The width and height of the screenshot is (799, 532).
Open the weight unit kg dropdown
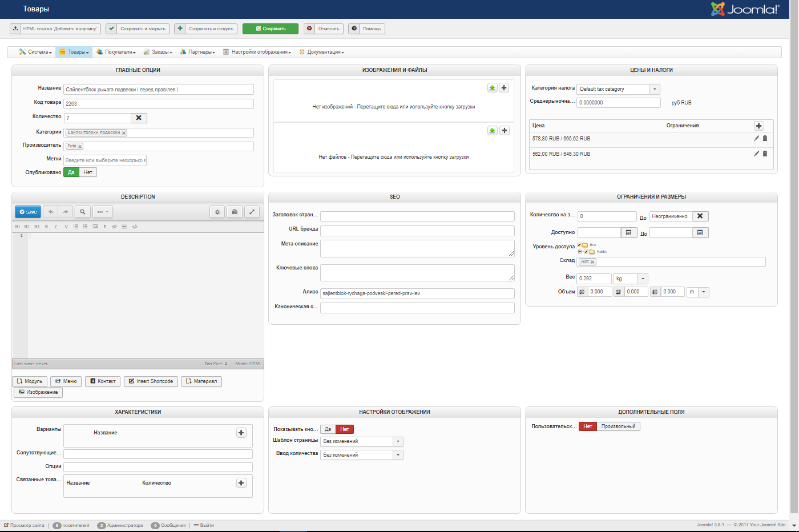pyautogui.click(x=643, y=279)
